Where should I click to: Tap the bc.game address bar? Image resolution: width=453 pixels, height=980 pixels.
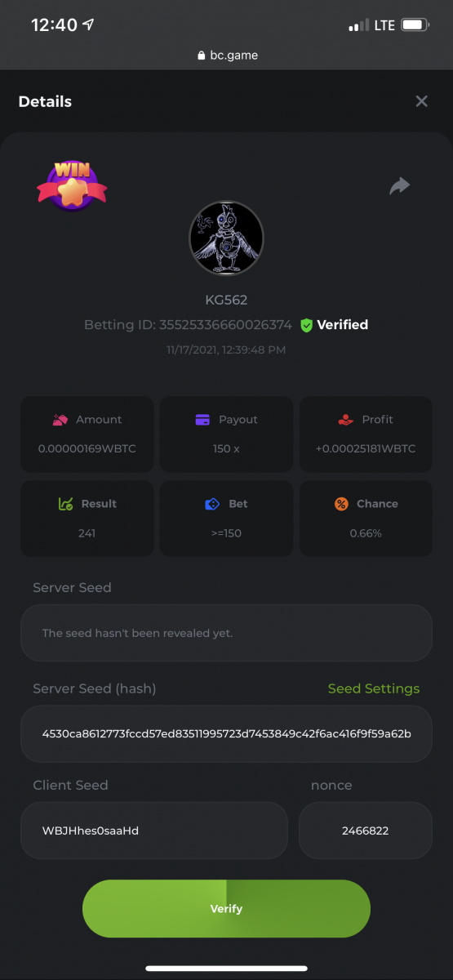point(227,56)
